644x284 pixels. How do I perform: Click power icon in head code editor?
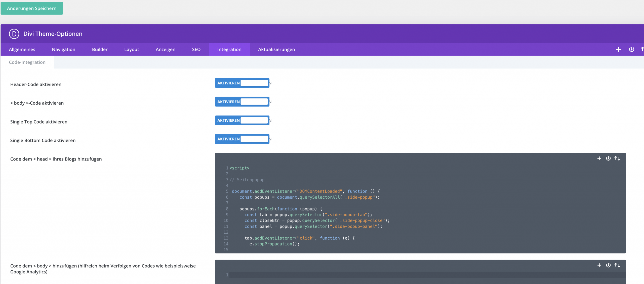click(x=608, y=158)
